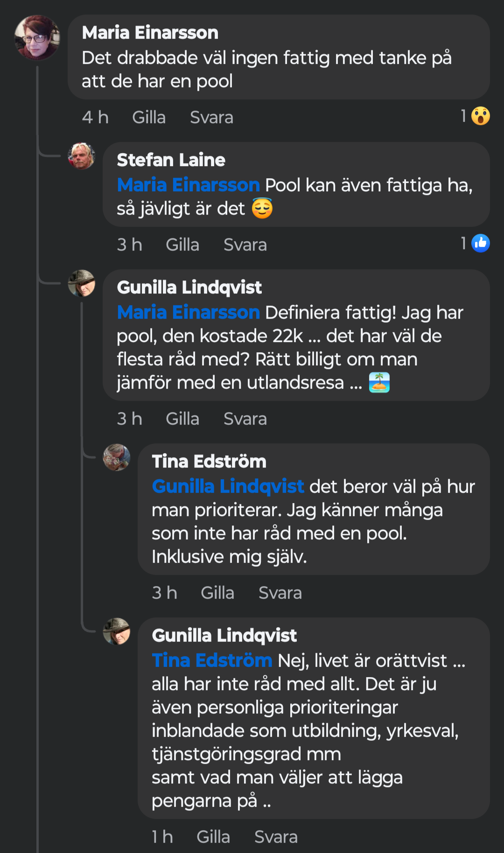Click the island emoji in Gunilla's comment
Image resolution: width=504 pixels, height=853 pixels.
(379, 383)
